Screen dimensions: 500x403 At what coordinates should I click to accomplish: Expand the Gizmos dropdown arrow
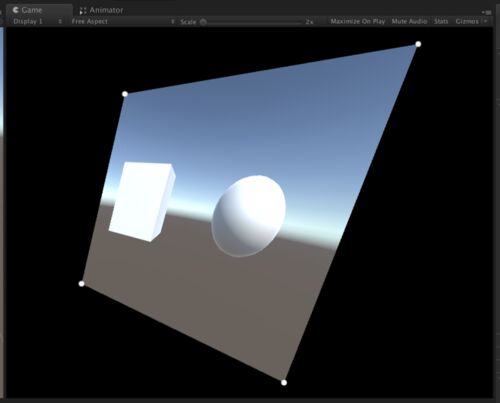pos(485,21)
